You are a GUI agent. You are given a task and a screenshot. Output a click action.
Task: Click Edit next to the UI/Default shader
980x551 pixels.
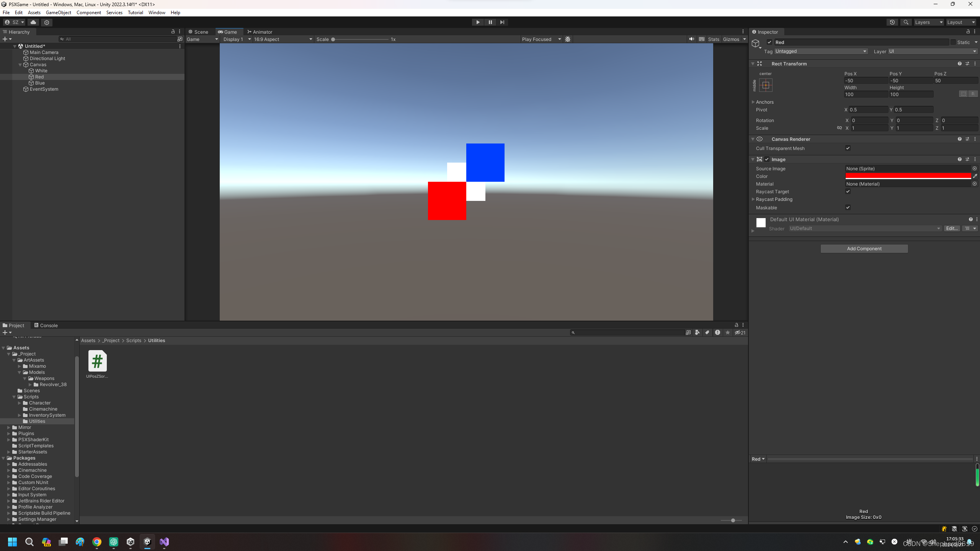pos(952,228)
